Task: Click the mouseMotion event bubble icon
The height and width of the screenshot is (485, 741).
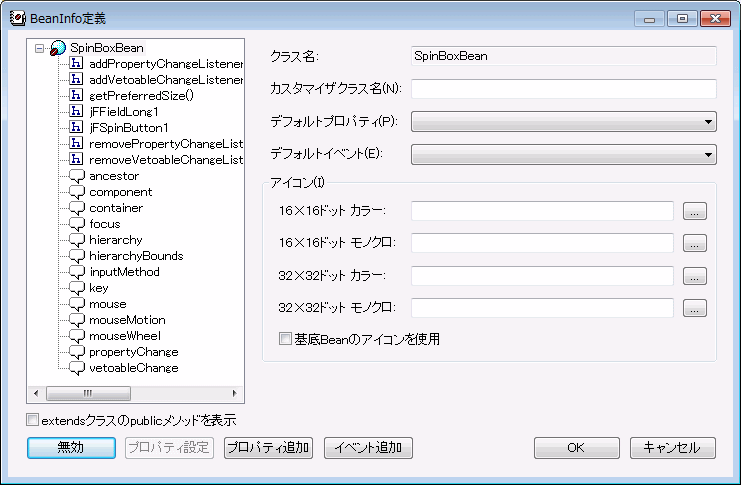Action: tap(77, 320)
